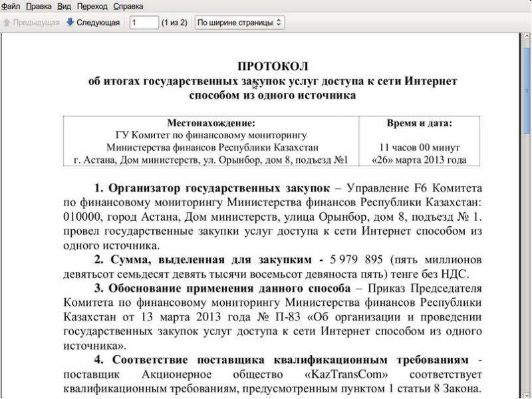This screenshot has width=532, height=399.
Task: Click the Предыдущая page button label
Action: click(x=36, y=23)
